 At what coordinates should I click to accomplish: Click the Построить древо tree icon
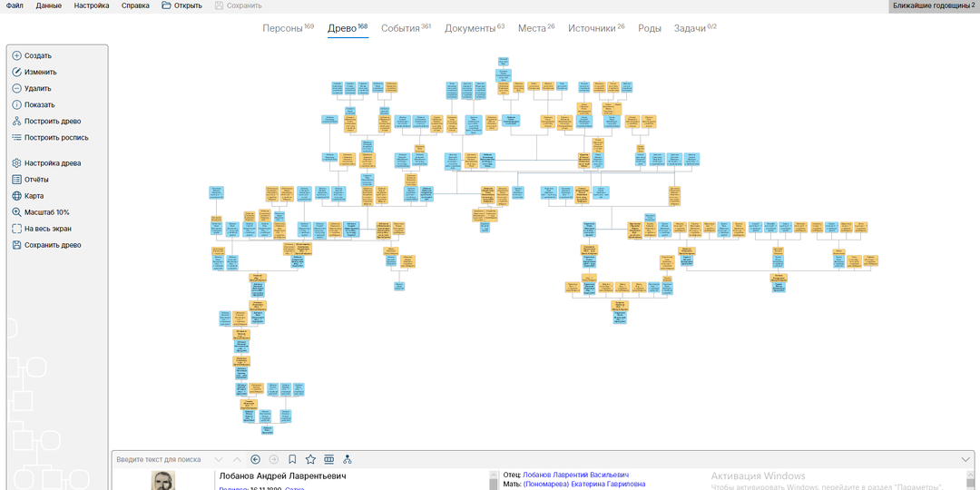coord(17,122)
